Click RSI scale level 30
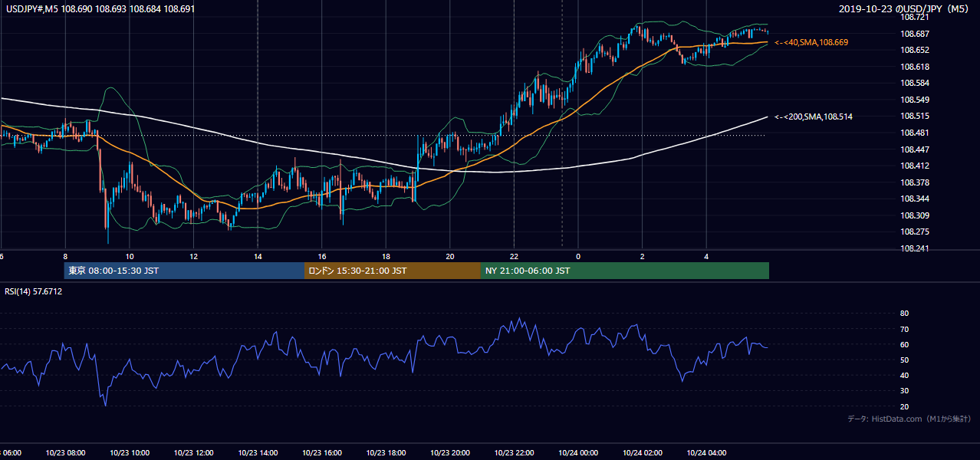Image resolution: width=980 pixels, height=460 pixels. (x=904, y=391)
